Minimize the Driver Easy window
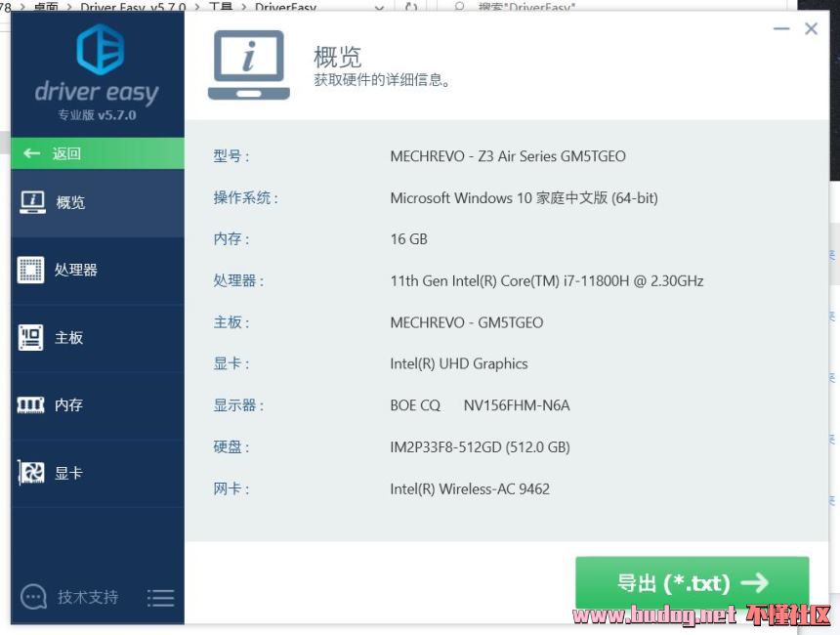The image size is (840, 635). 781,28
